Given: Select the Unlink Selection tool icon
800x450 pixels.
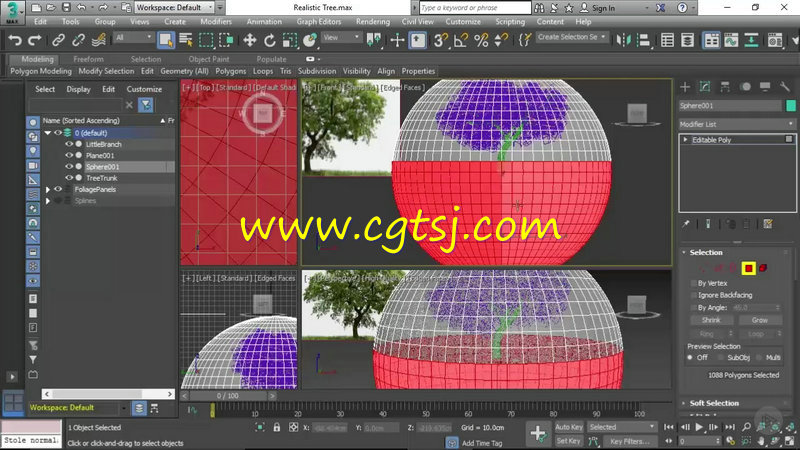Looking at the screenshot, I should tap(78, 40).
